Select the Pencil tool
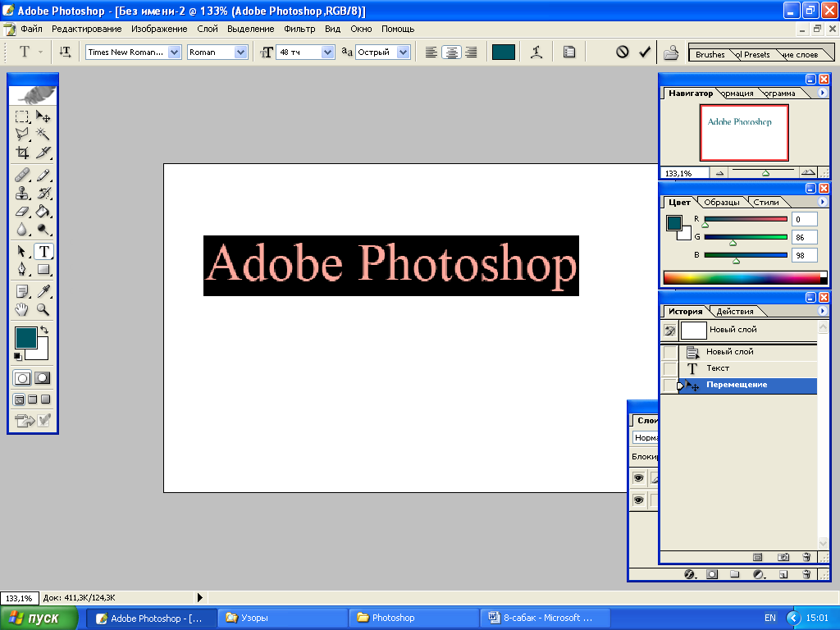The image size is (840, 630). coord(43,176)
